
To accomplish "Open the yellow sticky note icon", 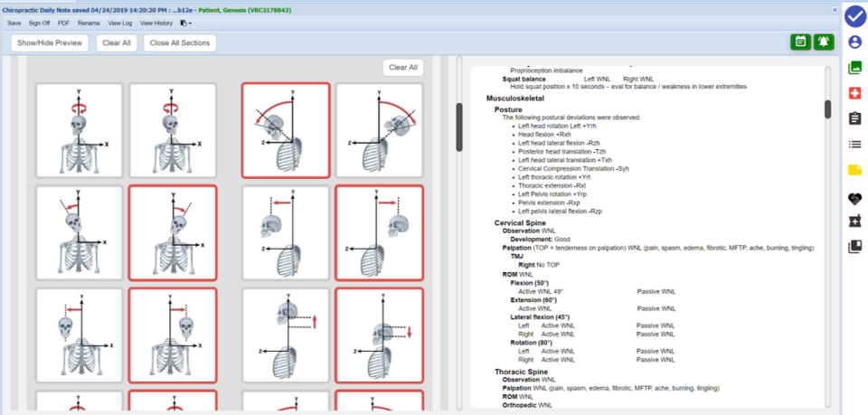I will [854, 170].
